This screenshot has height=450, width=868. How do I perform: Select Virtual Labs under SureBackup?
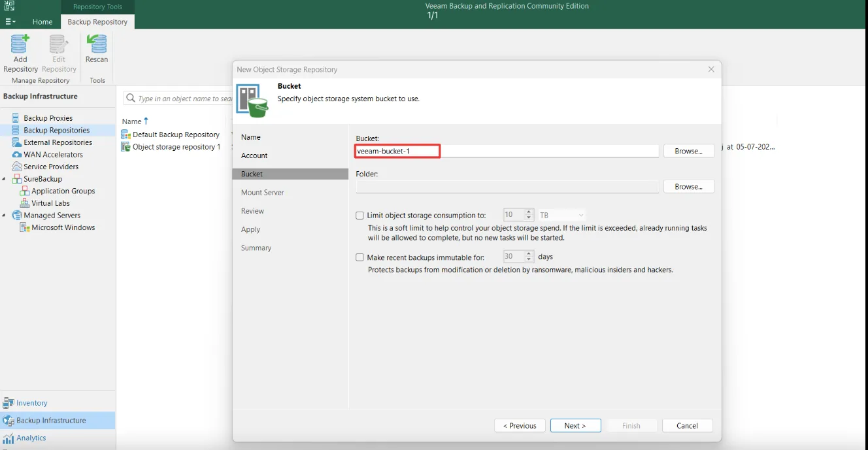tap(50, 203)
